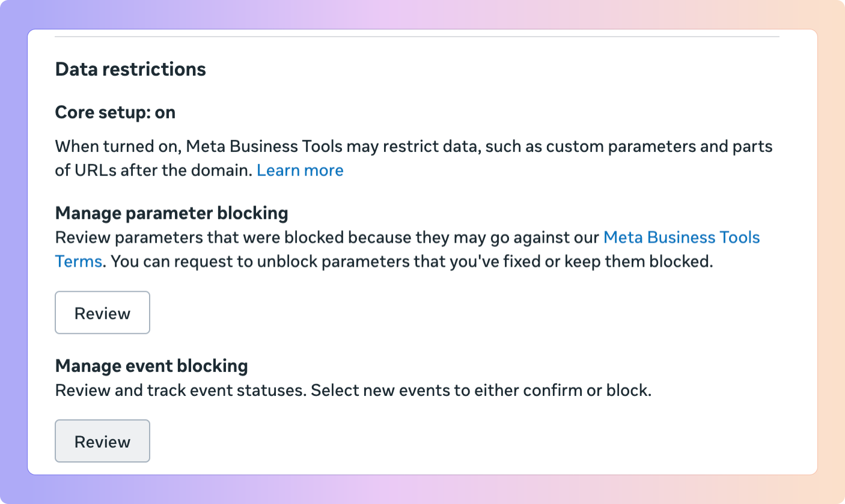This screenshot has height=504, width=845.
Task: Open the Meta Business Tools Terms link
Action: [x=681, y=237]
